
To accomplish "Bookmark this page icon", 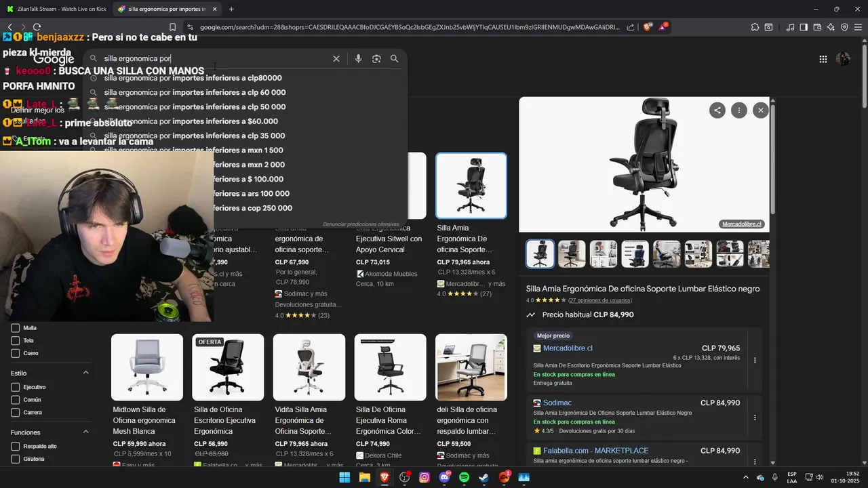I will point(172,27).
